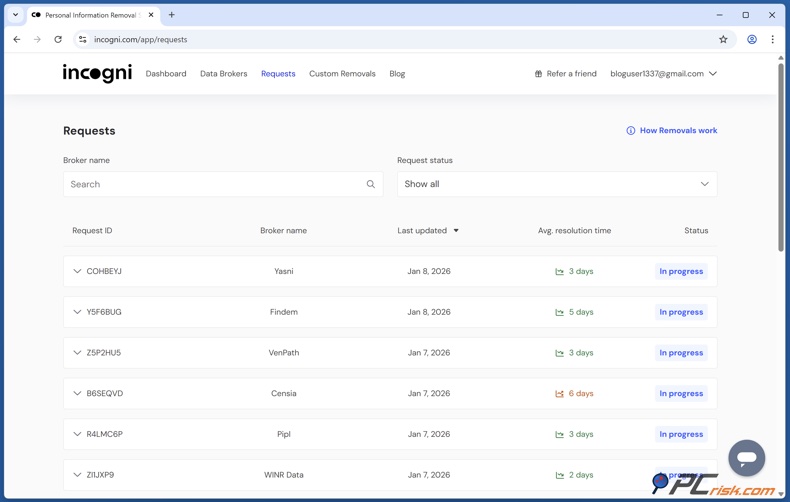This screenshot has height=502, width=790.
Task: Open the Request status Show all dropdown
Action: (557, 184)
